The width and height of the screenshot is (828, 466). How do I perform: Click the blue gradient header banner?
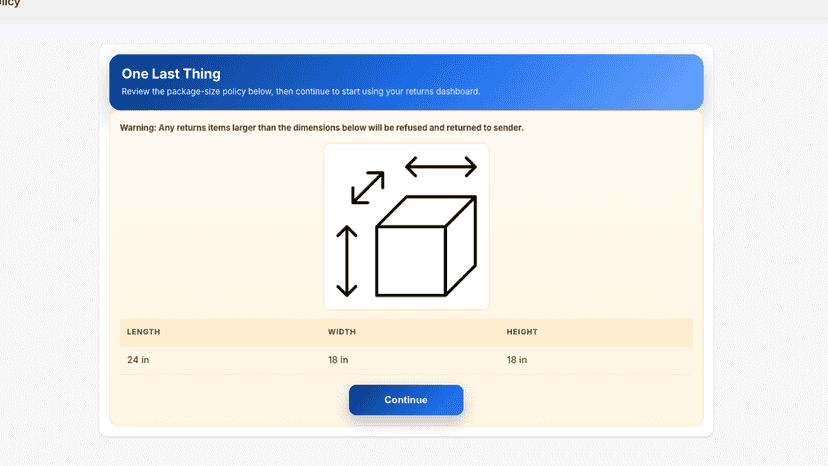406,82
